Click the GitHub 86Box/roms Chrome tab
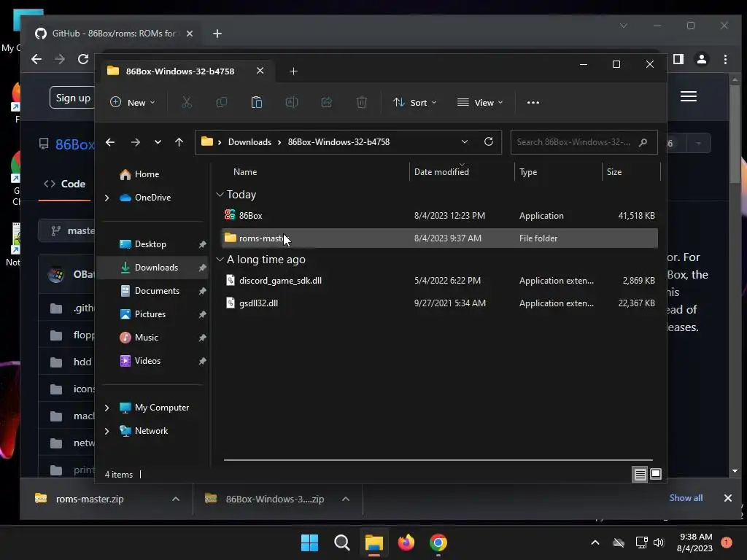This screenshot has height=560, width=747. point(113,34)
